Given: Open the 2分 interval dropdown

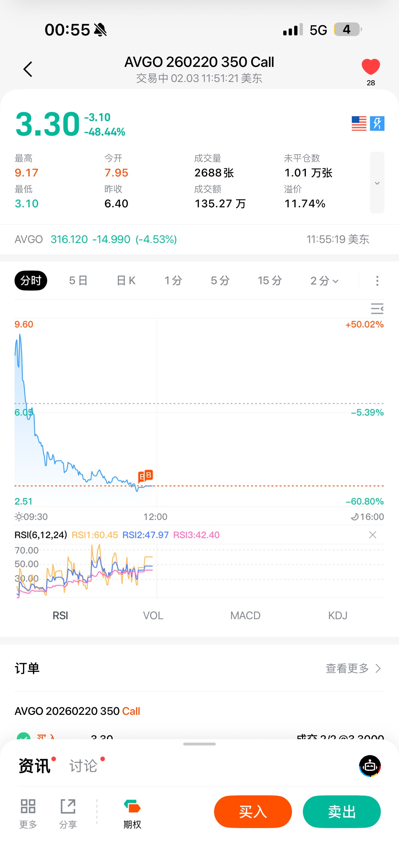Looking at the screenshot, I should [324, 281].
